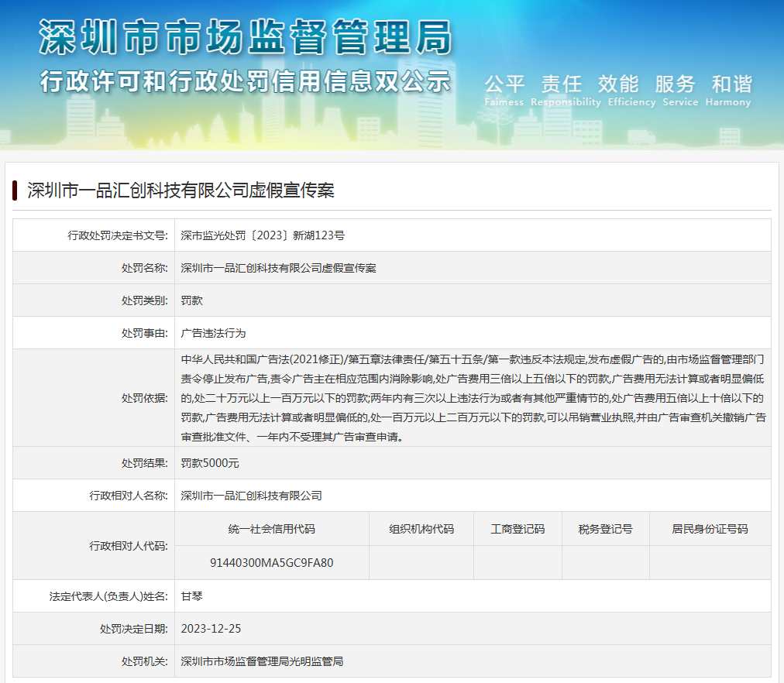Click the 和谐 Harmony slogan text
Screen dimensions: 784x683
(728, 91)
